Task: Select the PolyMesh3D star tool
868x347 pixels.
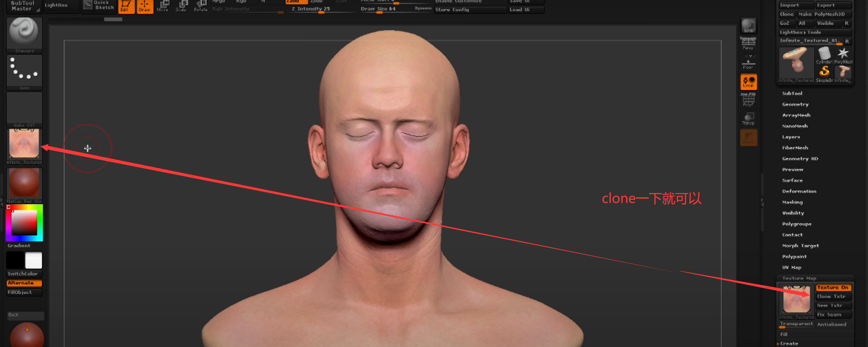Action: [x=843, y=55]
